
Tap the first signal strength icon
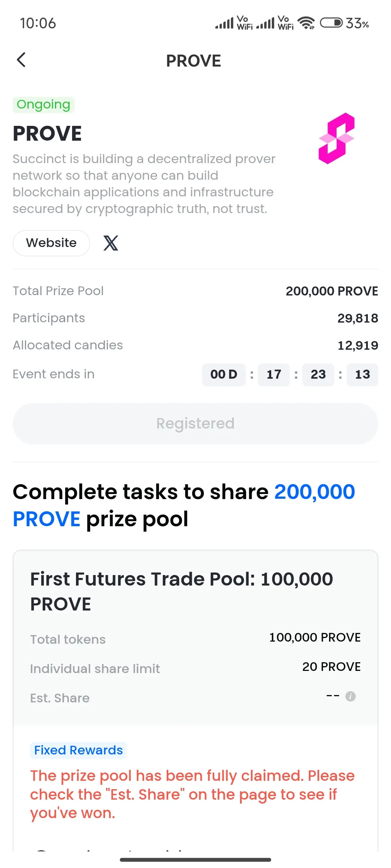[224, 23]
